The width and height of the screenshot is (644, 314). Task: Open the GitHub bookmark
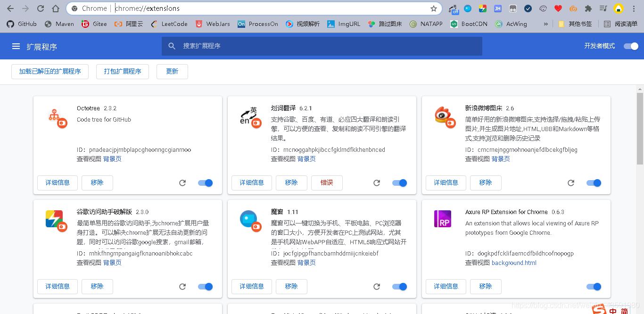tap(22, 24)
